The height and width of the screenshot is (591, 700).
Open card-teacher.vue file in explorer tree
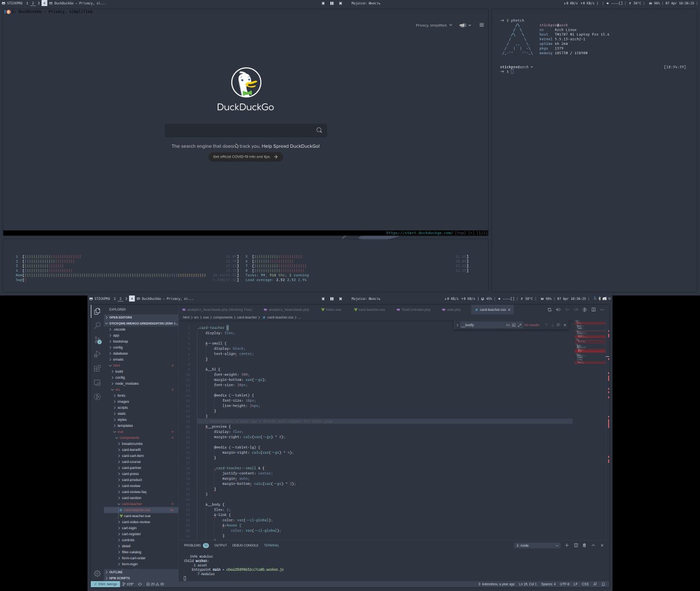click(141, 516)
